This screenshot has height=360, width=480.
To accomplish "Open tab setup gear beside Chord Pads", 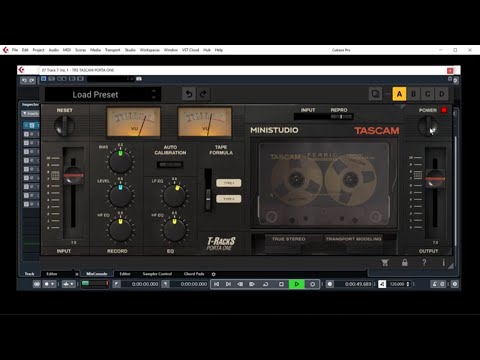I will click(x=214, y=274).
